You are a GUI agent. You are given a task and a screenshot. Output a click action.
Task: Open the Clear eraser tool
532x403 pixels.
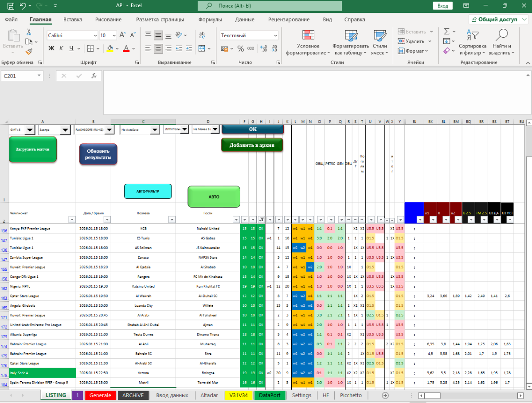pos(447,51)
